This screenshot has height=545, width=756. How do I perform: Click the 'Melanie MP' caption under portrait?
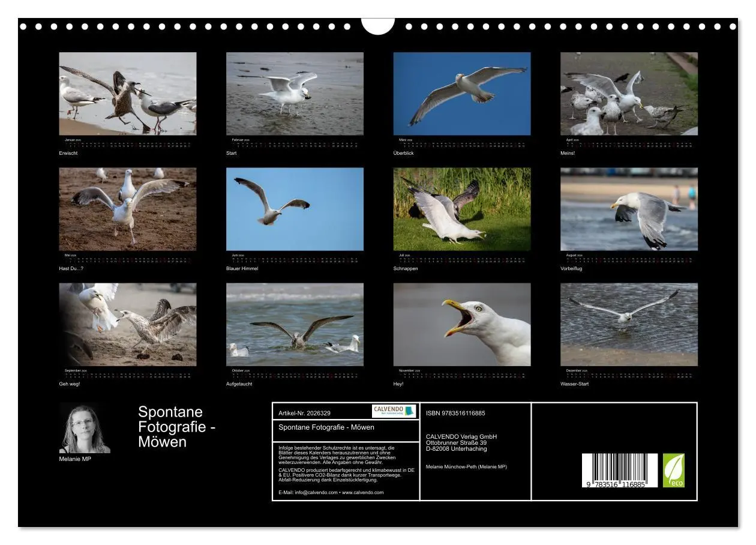[x=75, y=459]
